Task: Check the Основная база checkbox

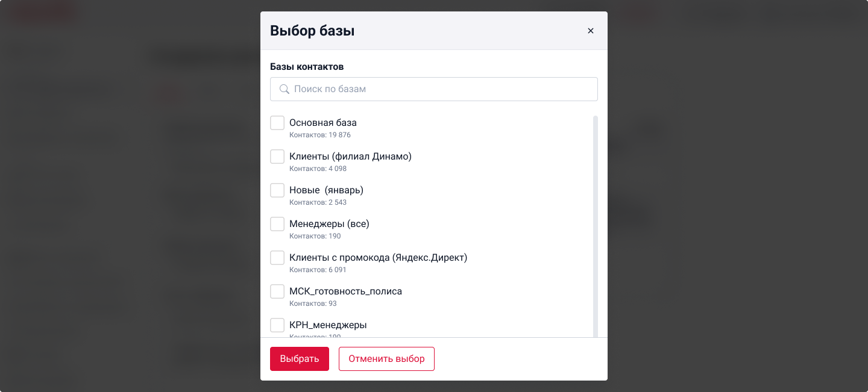Action: (277, 123)
